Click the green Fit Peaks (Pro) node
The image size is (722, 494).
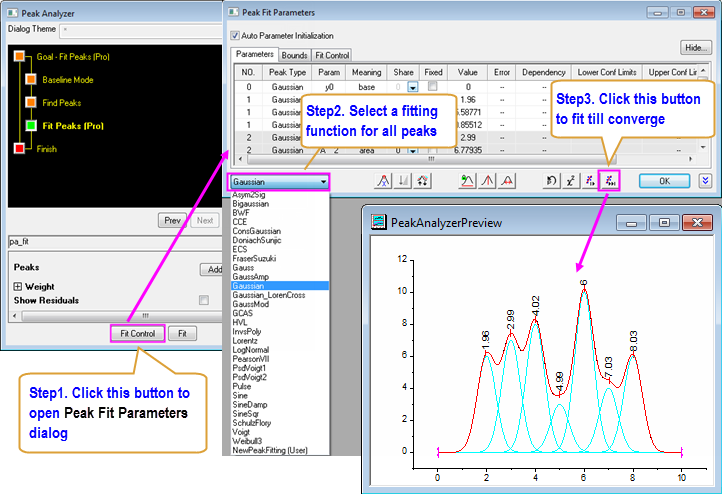point(30,126)
